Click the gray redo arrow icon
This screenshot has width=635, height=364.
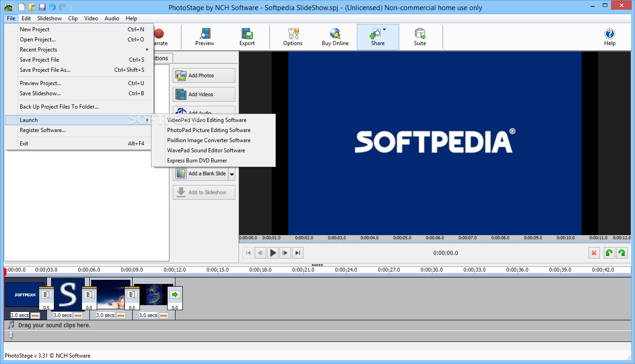tap(62, 7)
